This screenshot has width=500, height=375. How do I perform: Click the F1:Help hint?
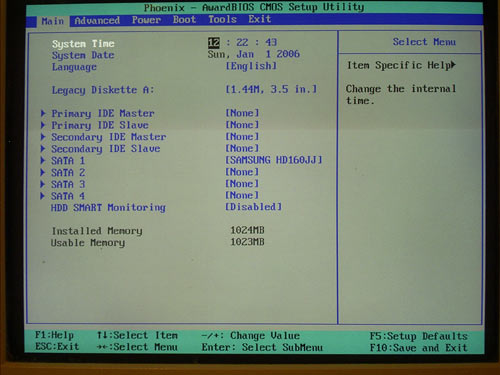54,335
